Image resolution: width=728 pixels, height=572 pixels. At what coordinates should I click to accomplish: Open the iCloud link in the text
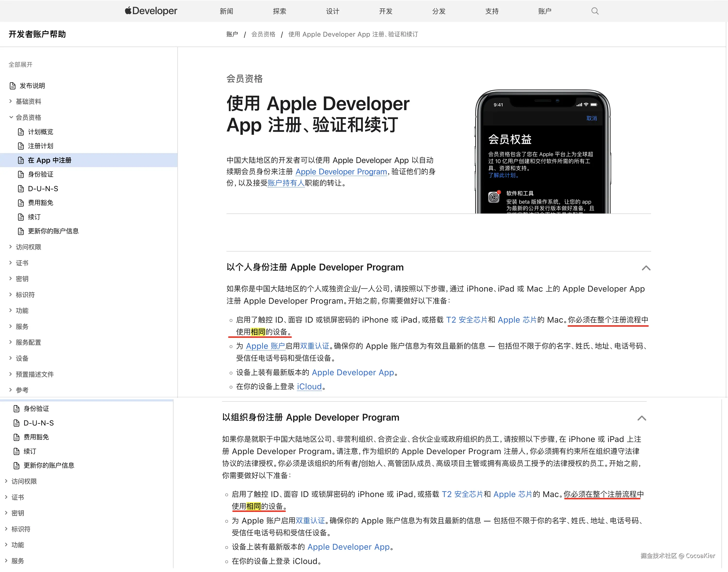[309, 387]
